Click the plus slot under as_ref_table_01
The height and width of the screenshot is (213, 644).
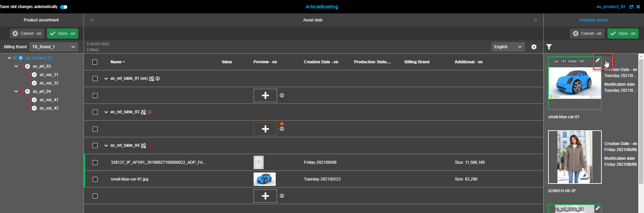coord(265,95)
